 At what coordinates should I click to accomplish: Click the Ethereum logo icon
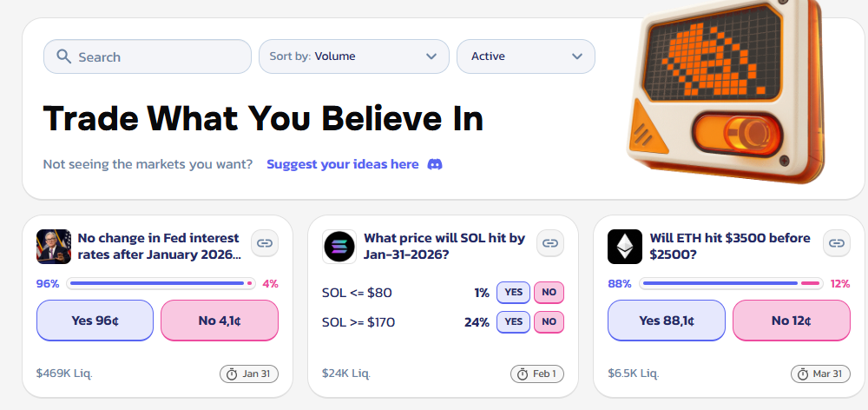coord(625,247)
